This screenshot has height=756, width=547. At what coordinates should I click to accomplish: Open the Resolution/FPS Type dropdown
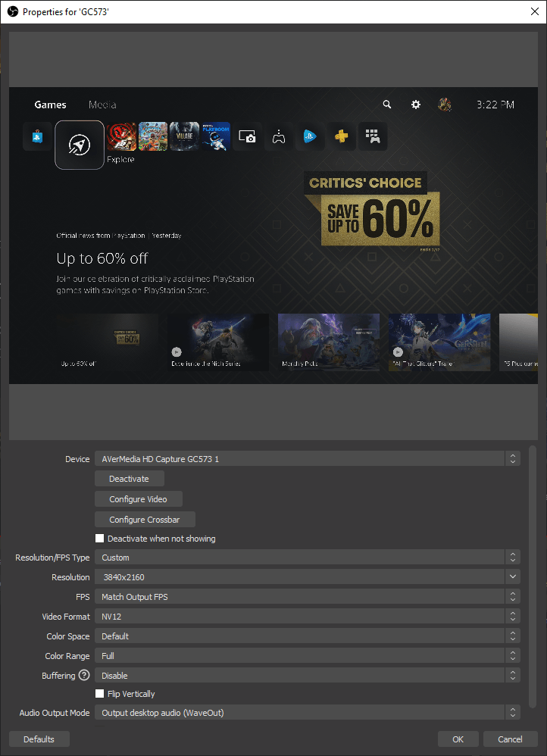click(x=308, y=558)
